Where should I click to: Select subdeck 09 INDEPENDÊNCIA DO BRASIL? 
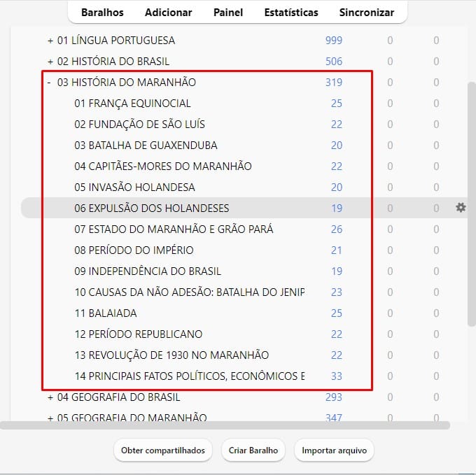click(148, 271)
